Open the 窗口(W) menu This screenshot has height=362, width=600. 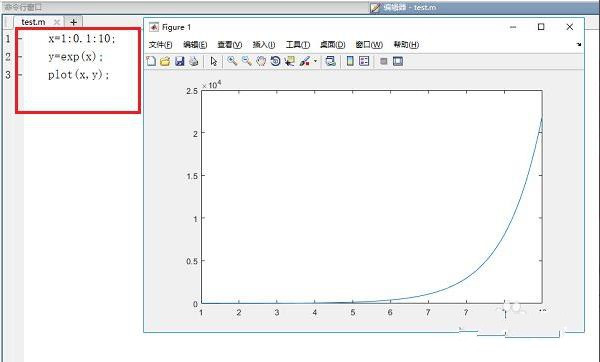369,45
